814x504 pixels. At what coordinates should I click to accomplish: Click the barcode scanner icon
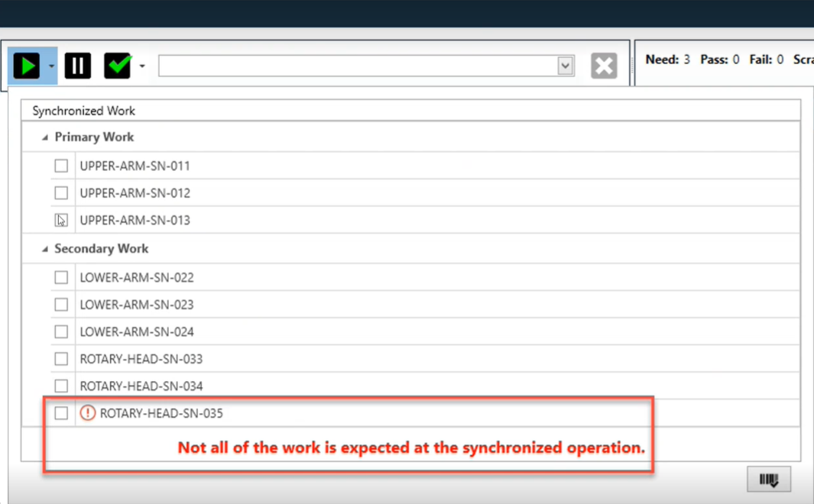(768, 479)
